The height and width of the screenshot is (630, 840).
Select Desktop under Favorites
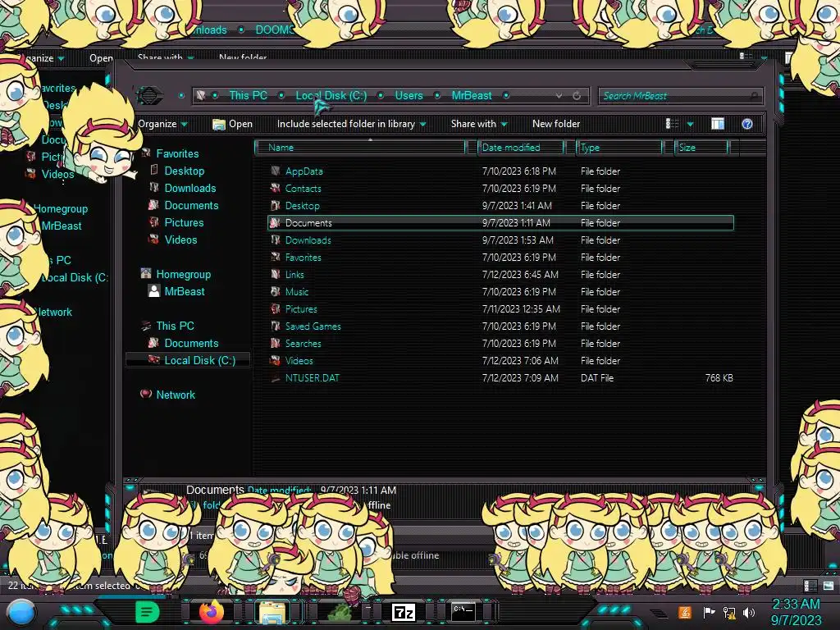pos(185,171)
